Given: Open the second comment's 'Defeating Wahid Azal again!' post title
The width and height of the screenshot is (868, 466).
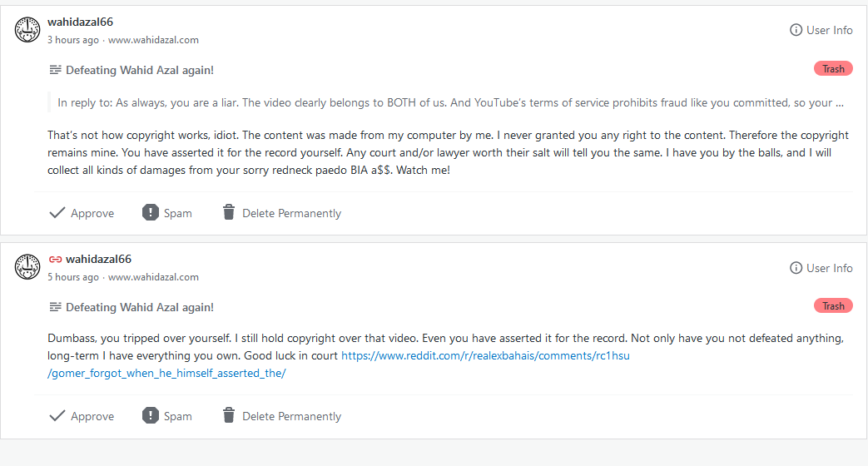Looking at the screenshot, I should coord(140,307).
